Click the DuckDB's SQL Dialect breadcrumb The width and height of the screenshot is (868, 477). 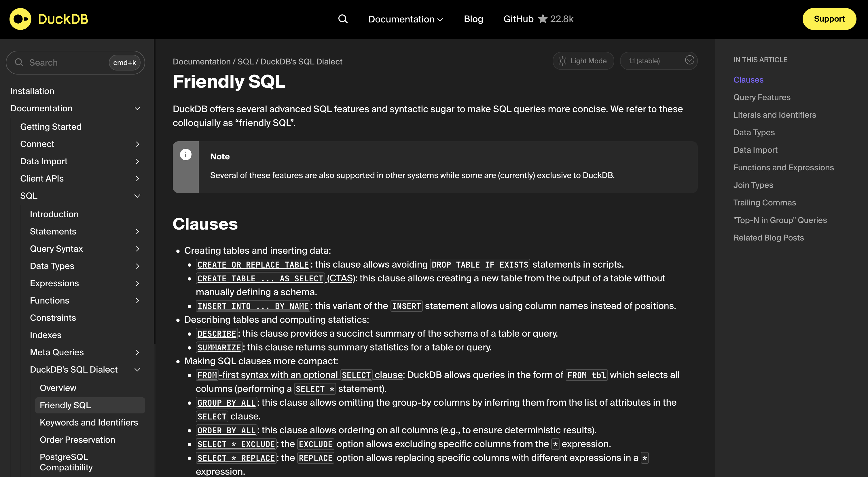[x=301, y=62]
